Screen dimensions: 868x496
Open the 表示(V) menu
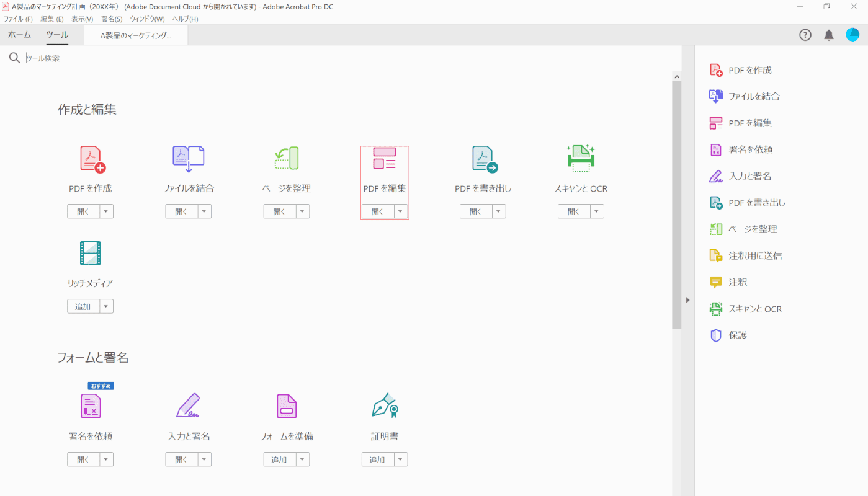coord(82,19)
